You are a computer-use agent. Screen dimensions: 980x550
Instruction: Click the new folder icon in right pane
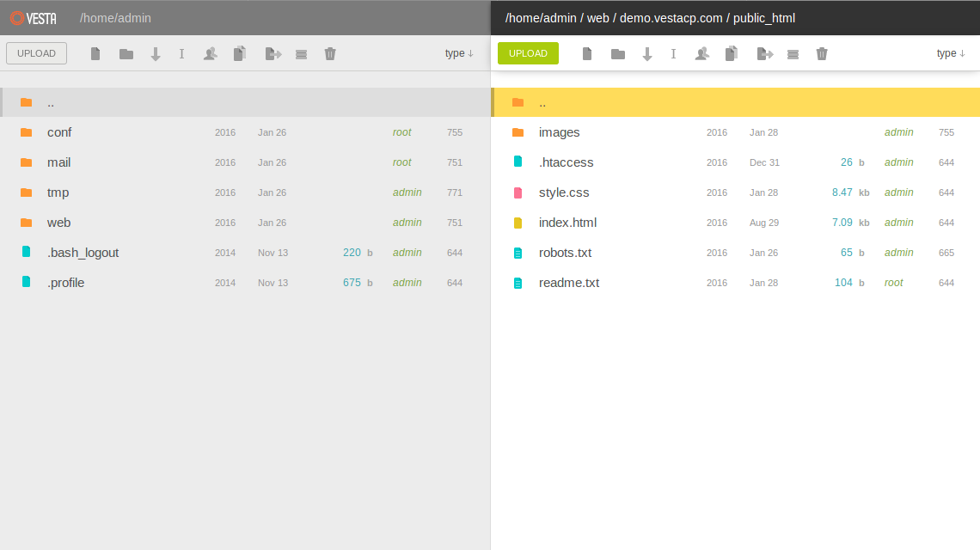coord(618,53)
